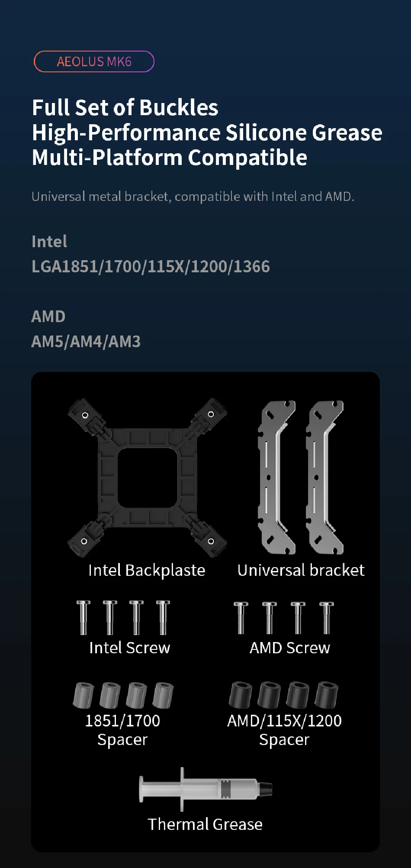
Task: Select the Intel Backplate image
Action: pyautogui.click(x=148, y=478)
